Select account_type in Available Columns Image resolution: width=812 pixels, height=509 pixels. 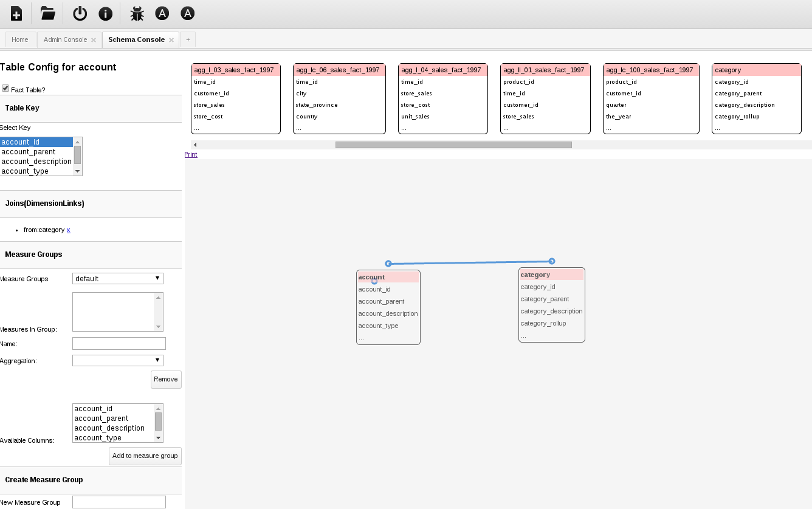[x=114, y=438]
